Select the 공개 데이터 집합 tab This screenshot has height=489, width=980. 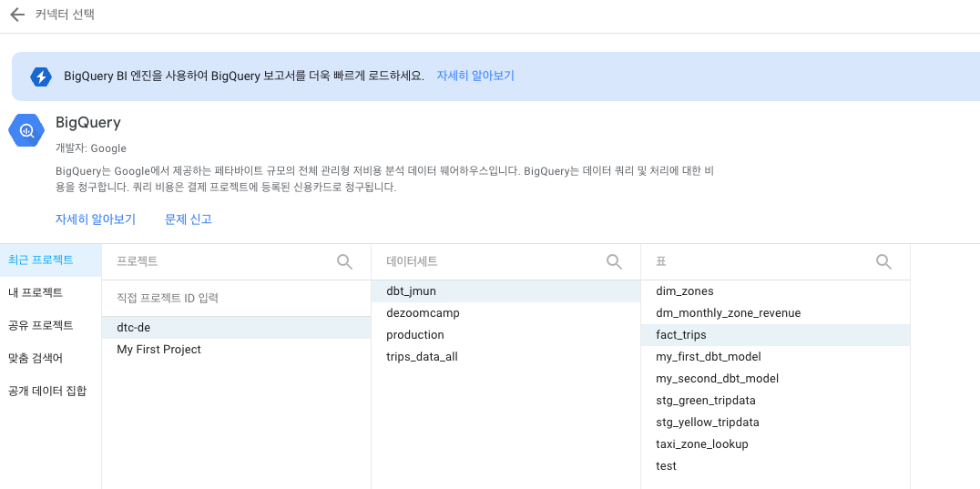(x=51, y=392)
